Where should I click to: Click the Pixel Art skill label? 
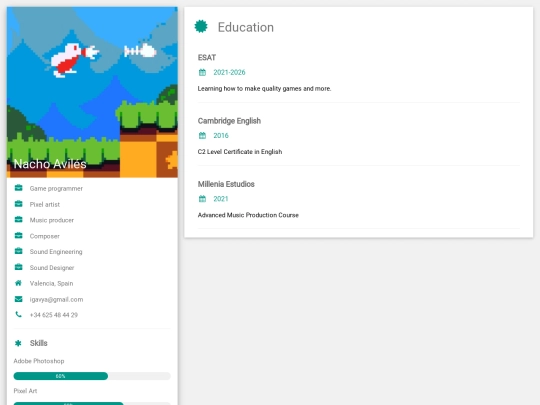coord(25,391)
